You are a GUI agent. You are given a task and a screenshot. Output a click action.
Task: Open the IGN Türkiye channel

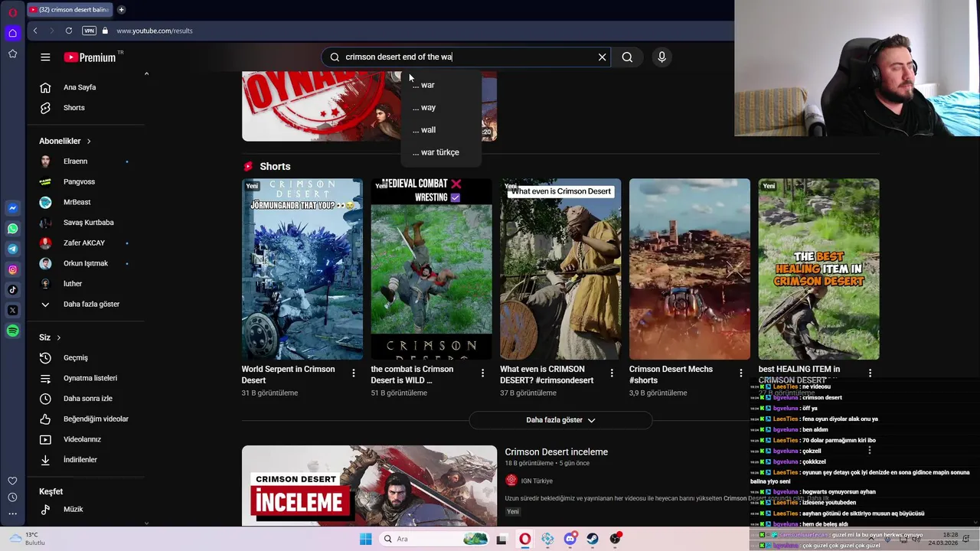coord(537,481)
